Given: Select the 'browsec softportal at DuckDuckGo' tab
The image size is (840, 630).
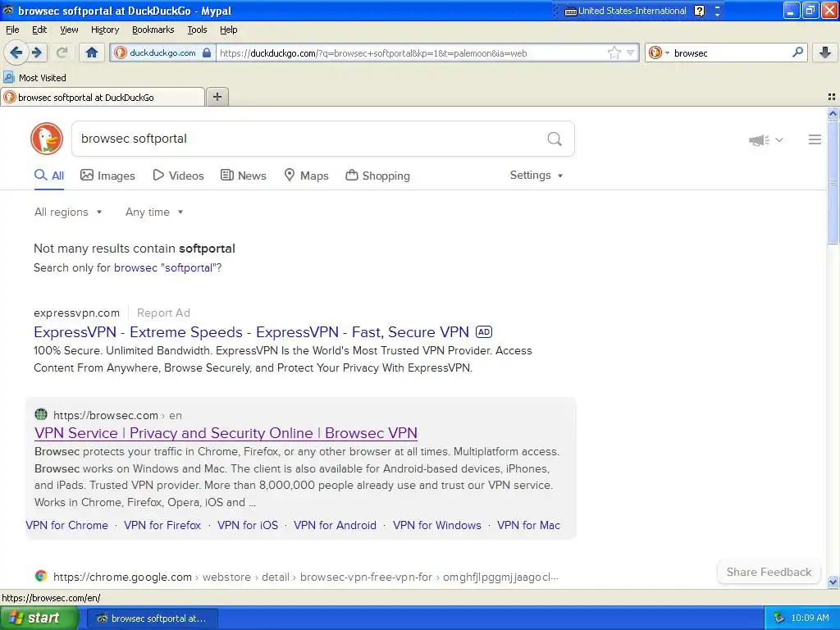Looking at the screenshot, I should pyautogui.click(x=103, y=97).
